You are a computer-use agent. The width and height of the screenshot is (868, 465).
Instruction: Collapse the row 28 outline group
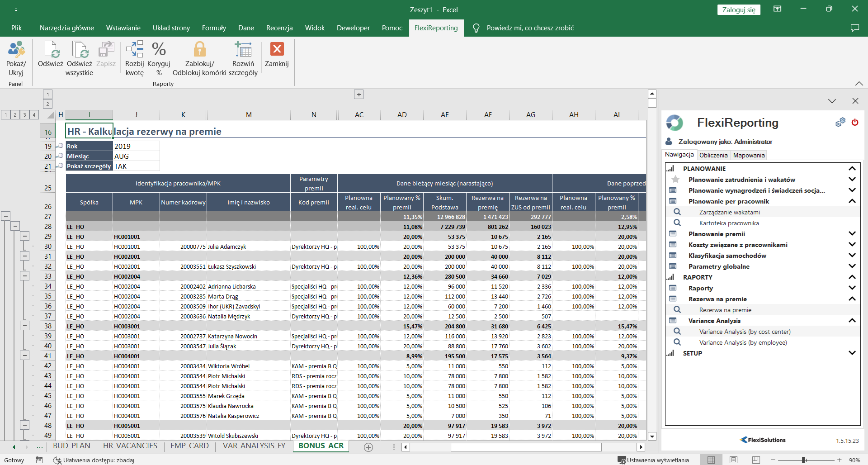click(x=15, y=226)
